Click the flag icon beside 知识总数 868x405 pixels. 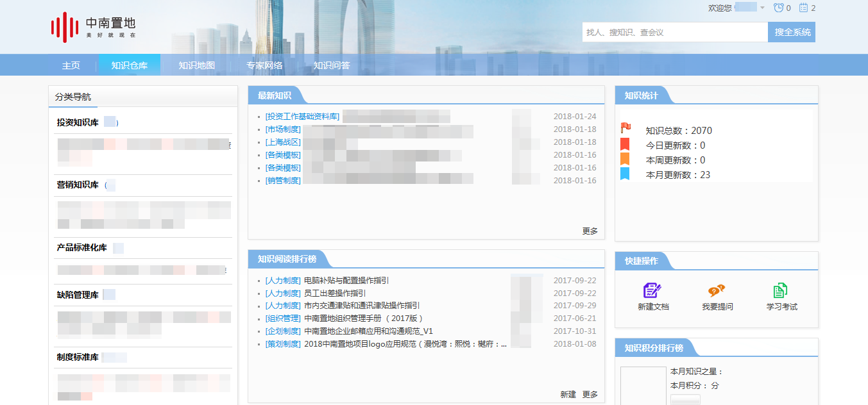[x=625, y=128]
